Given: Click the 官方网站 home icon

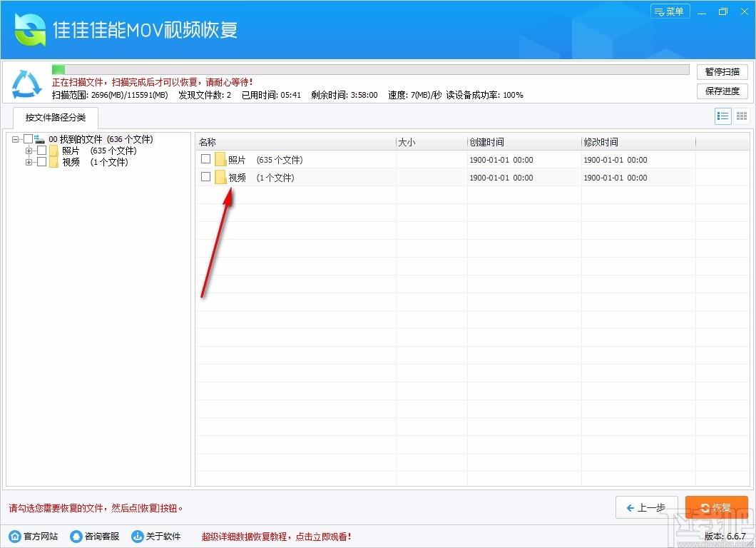Looking at the screenshot, I should [15, 537].
